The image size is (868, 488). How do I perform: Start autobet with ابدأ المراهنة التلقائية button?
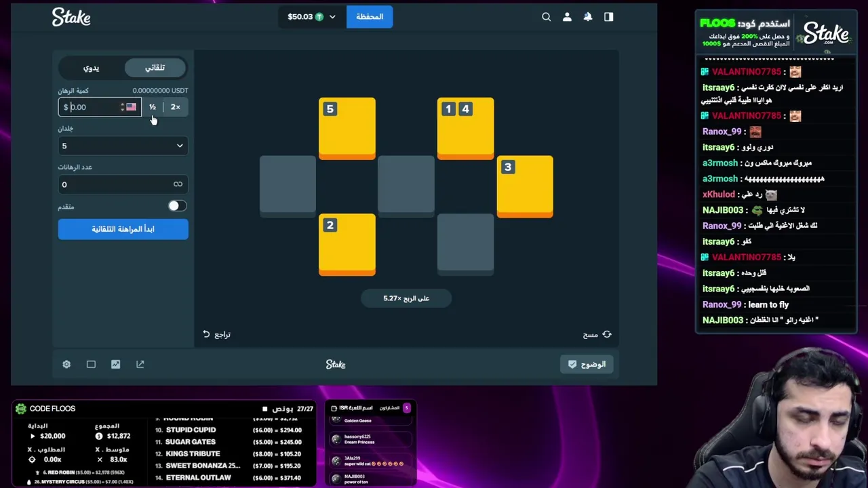point(123,229)
